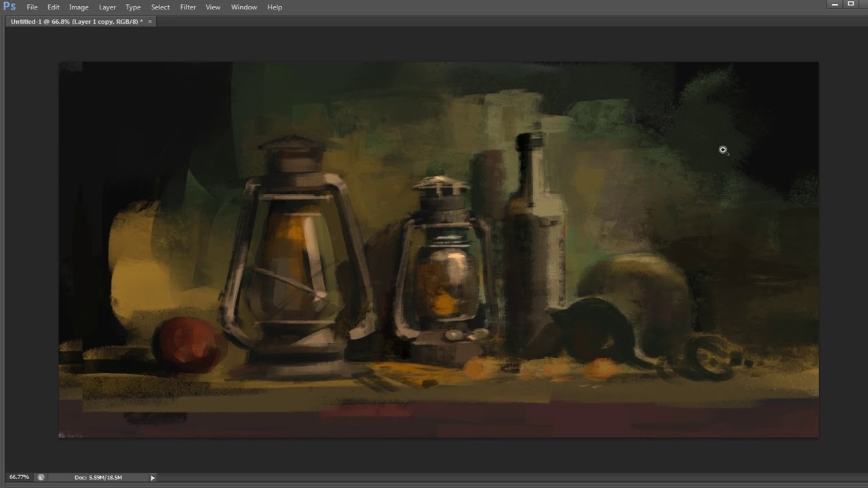Click the dark work area surrounding the canvas
868x488 pixels.
(31, 271)
